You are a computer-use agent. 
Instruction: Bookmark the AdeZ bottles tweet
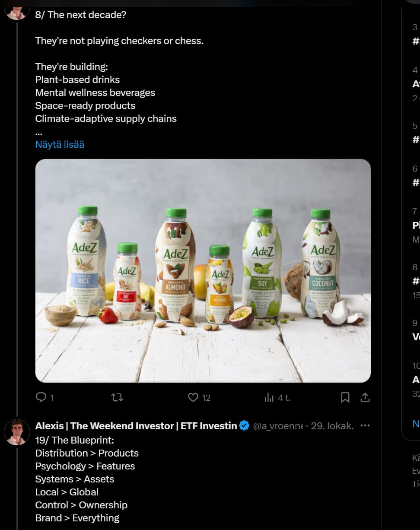pyautogui.click(x=345, y=397)
